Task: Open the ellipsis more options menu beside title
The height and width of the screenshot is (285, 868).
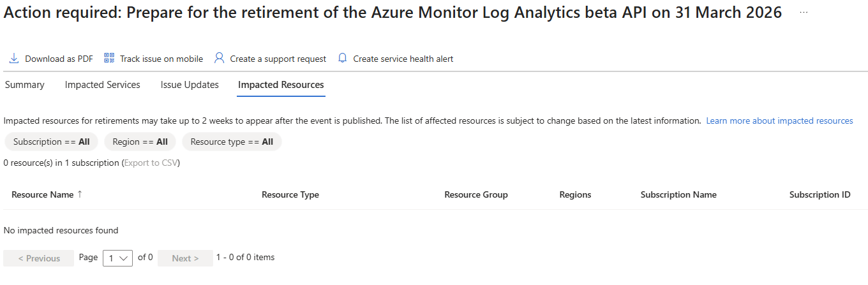Action: click(x=804, y=13)
